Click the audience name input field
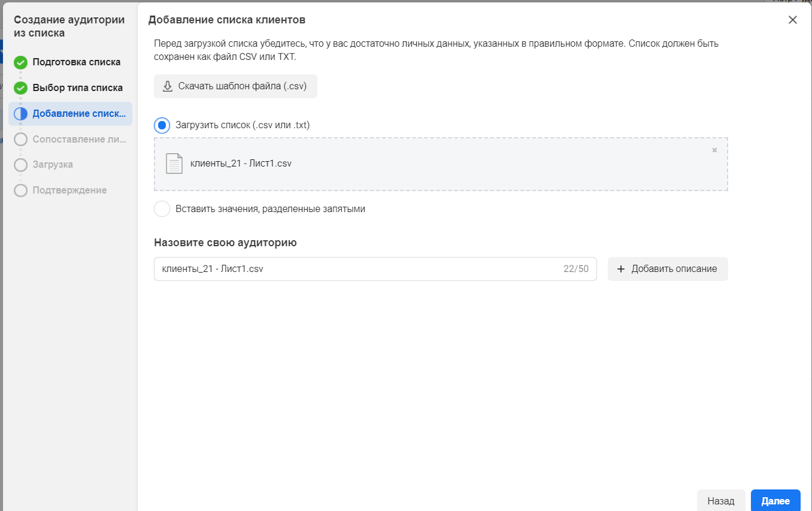 [x=375, y=269]
